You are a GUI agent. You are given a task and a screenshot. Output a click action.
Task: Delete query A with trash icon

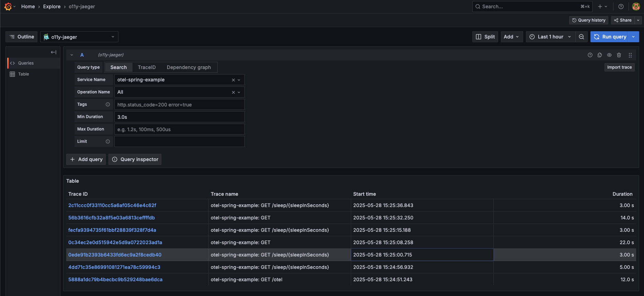[619, 55]
